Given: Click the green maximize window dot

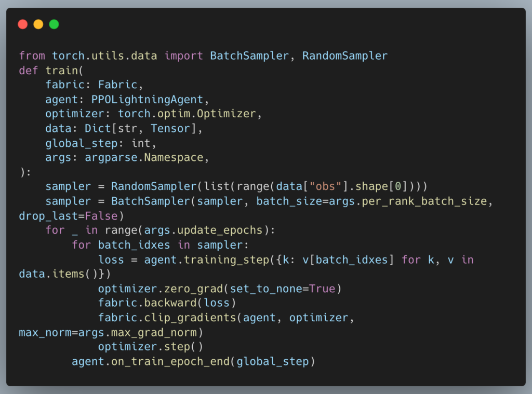Looking at the screenshot, I should [x=54, y=24].
